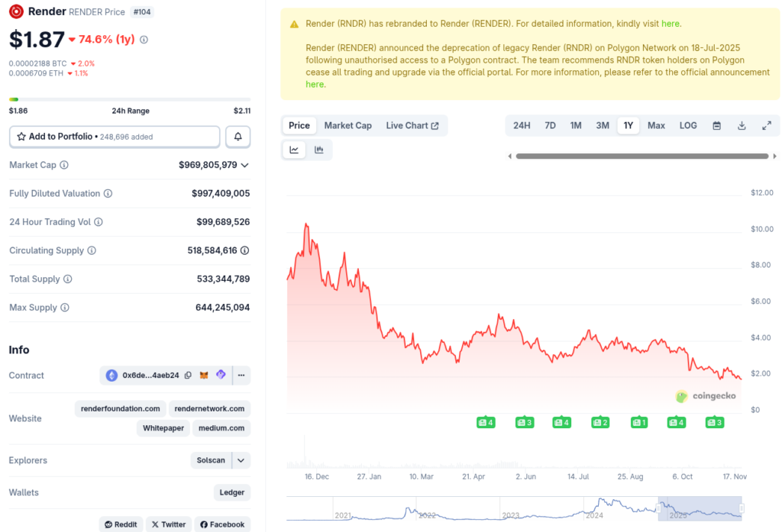Add token to MetaMask via fox icon
This screenshot has height=532, width=782.
pyautogui.click(x=204, y=376)
